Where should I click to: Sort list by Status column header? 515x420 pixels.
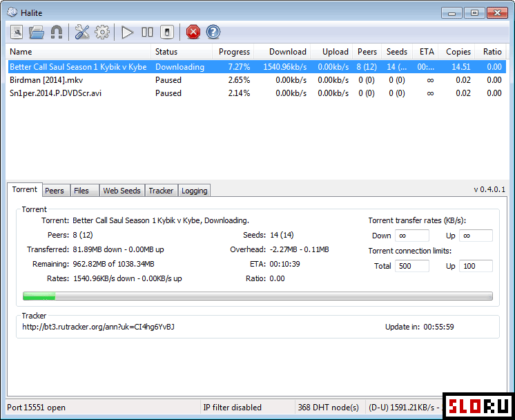(x=182, y=52)
